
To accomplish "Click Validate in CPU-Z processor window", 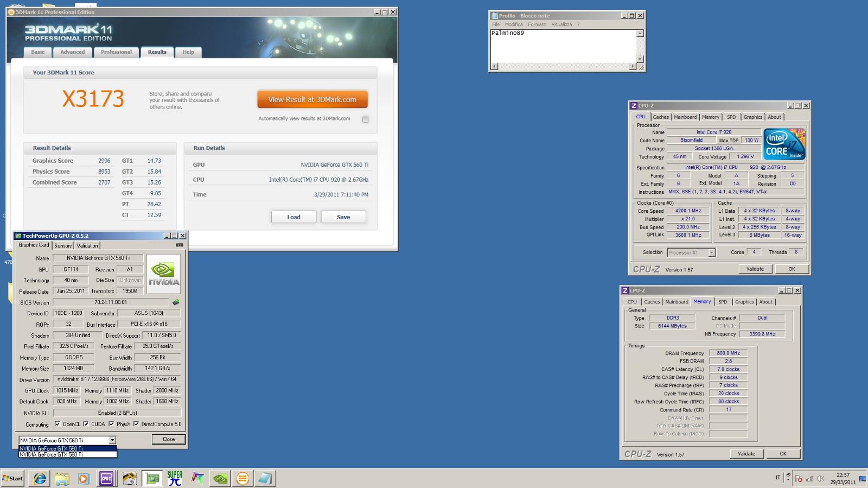I will coord(755,269).
